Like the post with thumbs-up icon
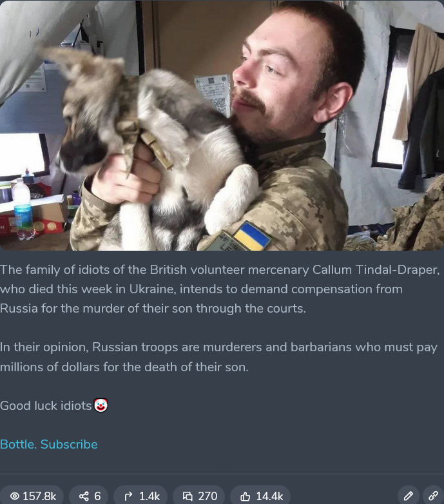444x504 pixels. (245, 496)
